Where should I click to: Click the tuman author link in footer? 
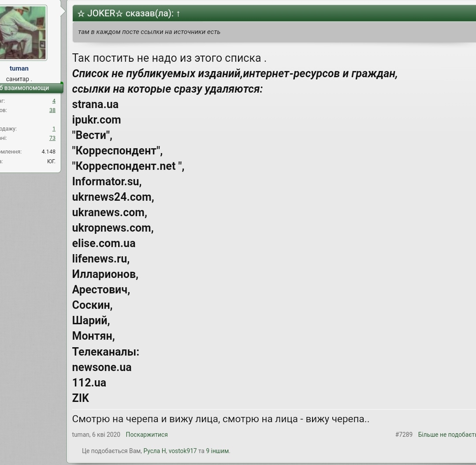pyautogui.click(x=81, y=435)
